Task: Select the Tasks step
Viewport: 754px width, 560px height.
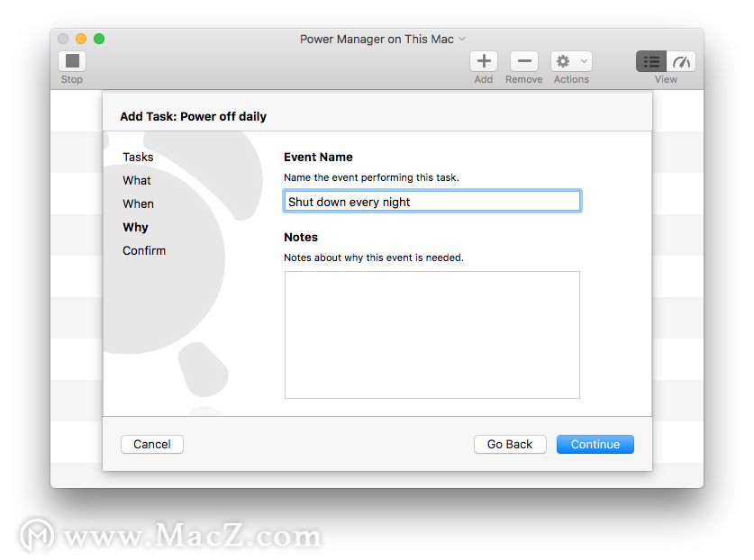Action: 138,158
